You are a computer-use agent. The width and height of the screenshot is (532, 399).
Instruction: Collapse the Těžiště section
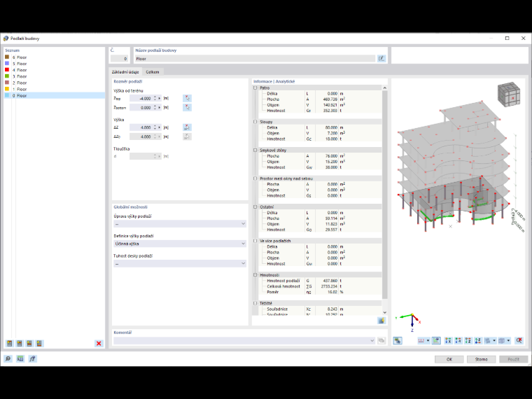[x=255, y=303]
